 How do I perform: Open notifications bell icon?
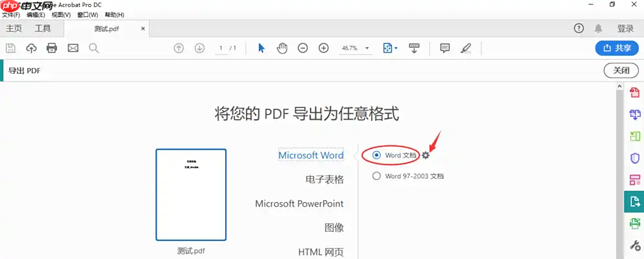click(x=599, y=28)
